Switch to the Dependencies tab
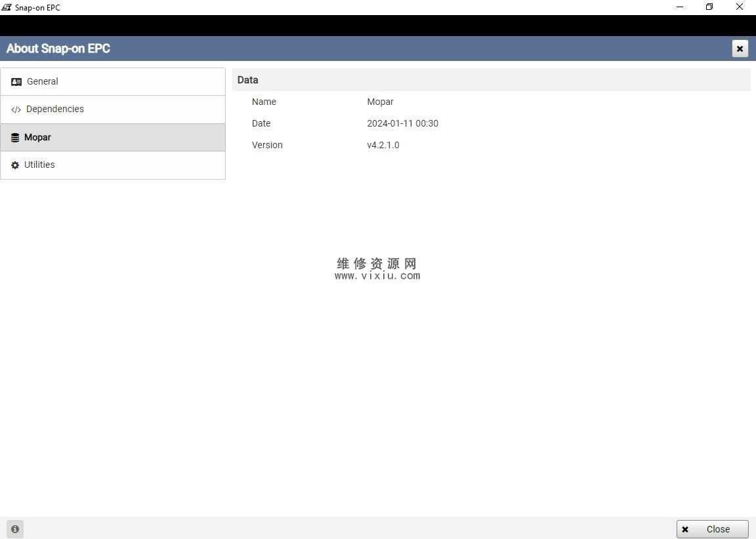This screenshot has width=756, height=539. click(113, 110)
